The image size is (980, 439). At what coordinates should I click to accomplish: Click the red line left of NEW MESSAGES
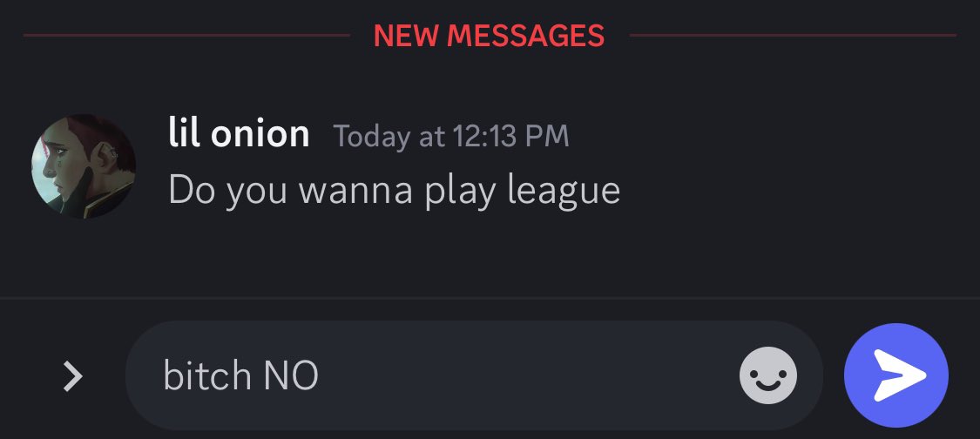coord(186,35)
